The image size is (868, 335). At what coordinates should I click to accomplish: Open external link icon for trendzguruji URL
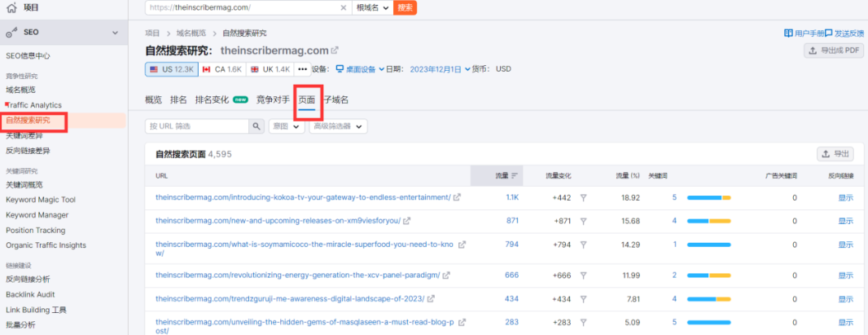(x=431, y=298)
